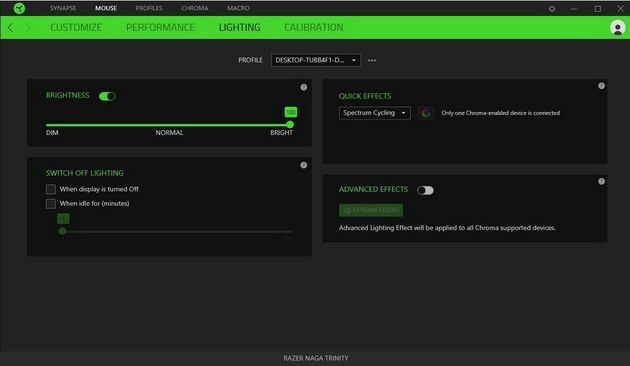Click idle minutes value box

pyautogui.click(x=63, y=219)
